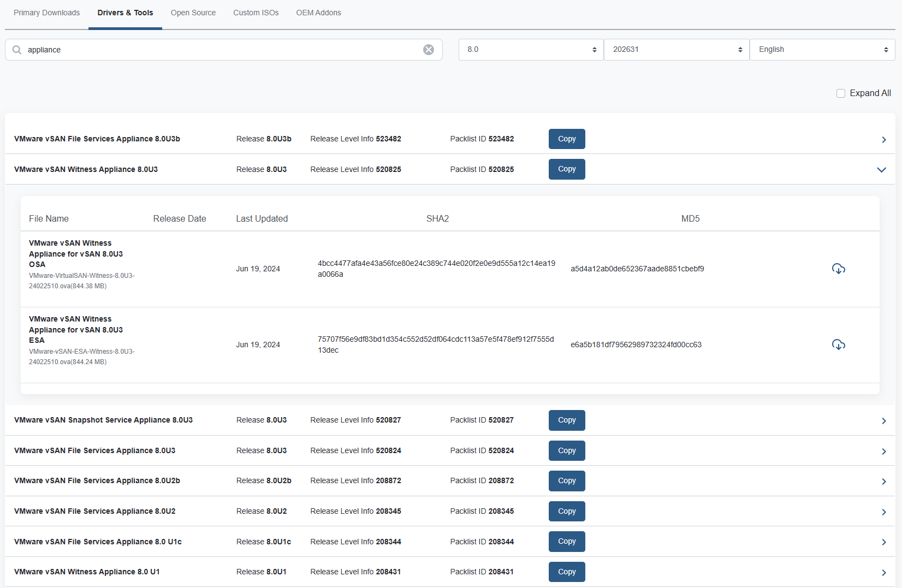Expand the Snapshot Service Appliance 8.0U3 row
902x588 pixels.
tap(883, 421)
